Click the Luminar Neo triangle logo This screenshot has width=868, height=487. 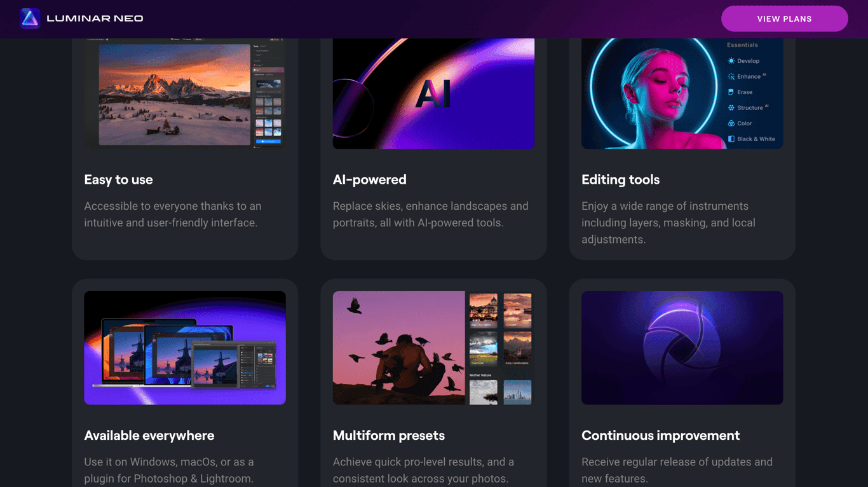29,18
